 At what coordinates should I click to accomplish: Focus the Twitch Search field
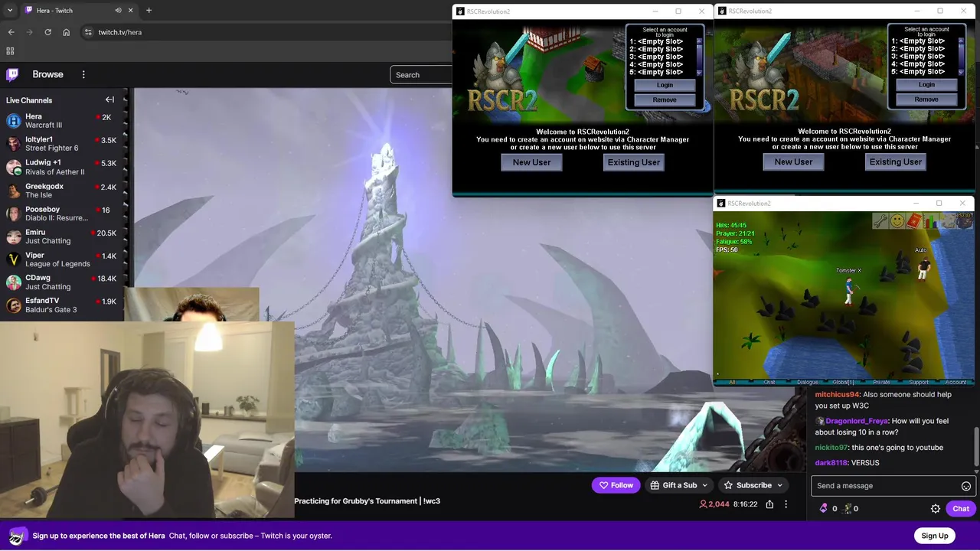tap(421, 74)
